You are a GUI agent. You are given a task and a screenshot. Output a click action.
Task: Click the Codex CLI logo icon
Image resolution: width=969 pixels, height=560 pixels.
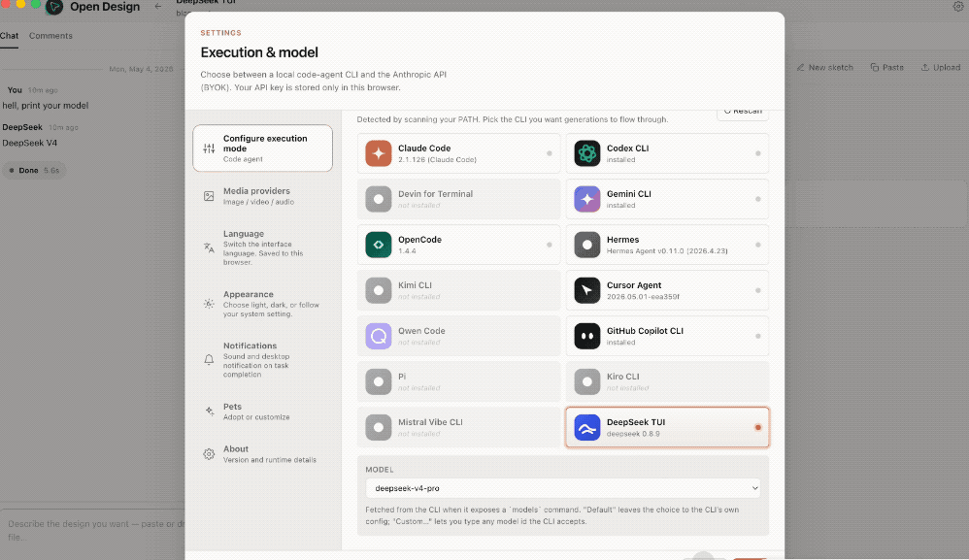[587, 153]
